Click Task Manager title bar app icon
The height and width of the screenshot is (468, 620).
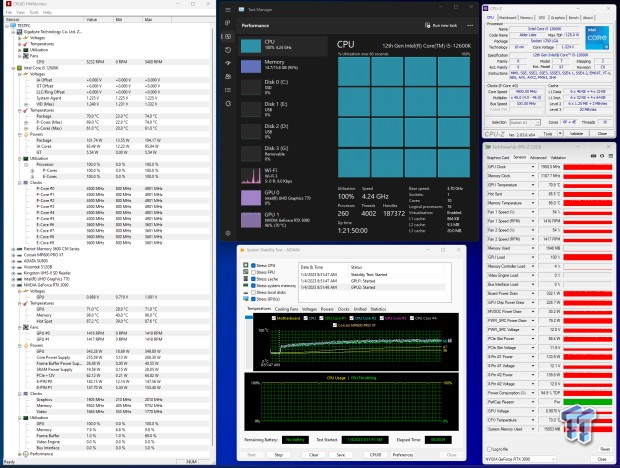tap(241, 9)
